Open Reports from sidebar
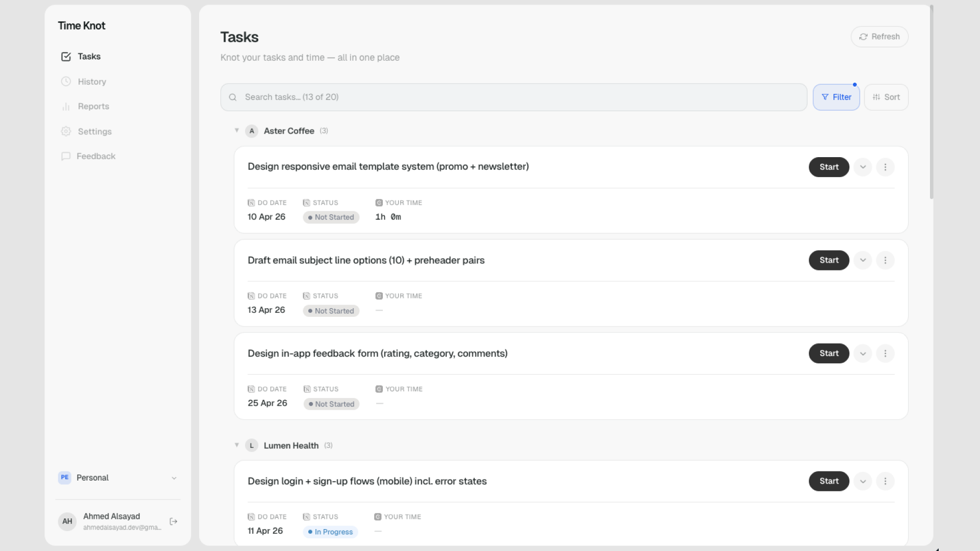This screenshot has width=980, height=551. [x=93, y=107]
